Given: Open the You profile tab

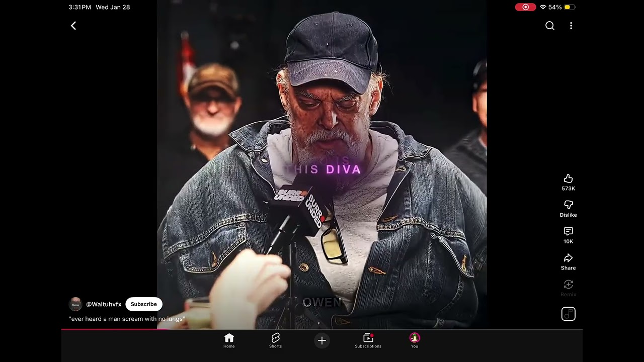Looking at the screenshot, I should point(415,340).
